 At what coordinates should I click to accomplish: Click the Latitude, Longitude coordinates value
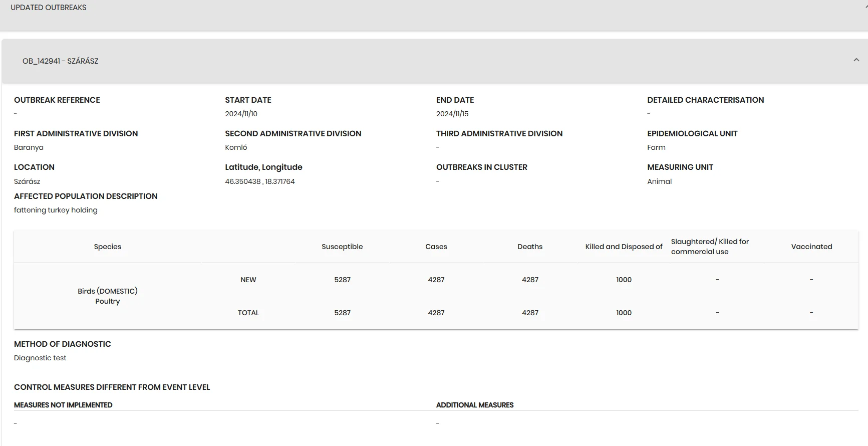pos(260,181)
